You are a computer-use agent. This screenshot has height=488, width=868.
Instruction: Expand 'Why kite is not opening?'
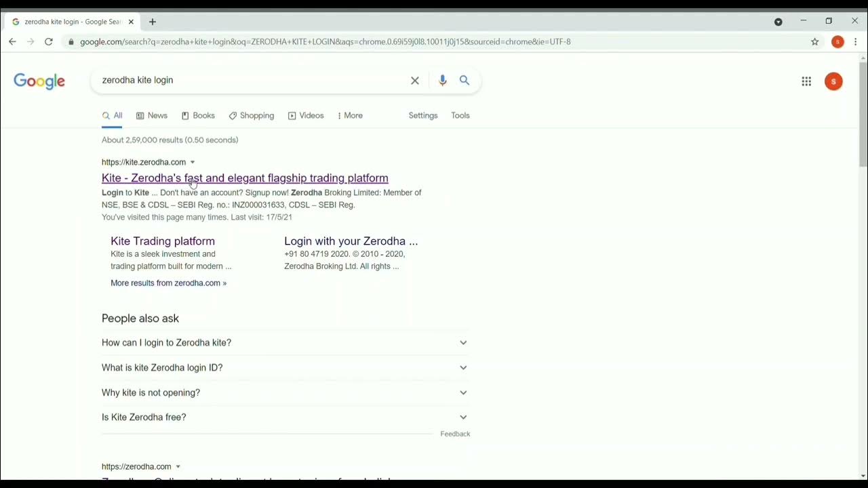[285, 393]
